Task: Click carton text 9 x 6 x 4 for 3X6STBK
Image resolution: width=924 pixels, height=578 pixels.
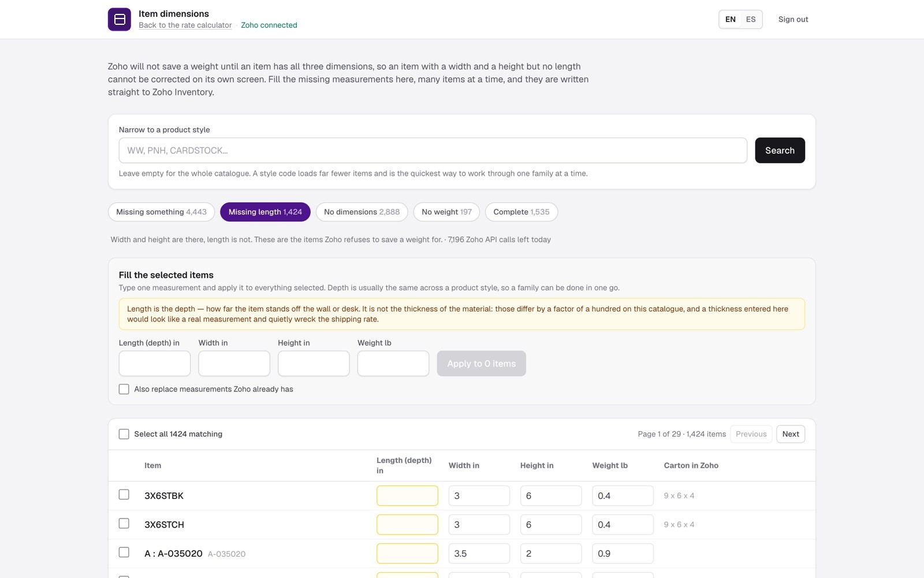Action: pos(679,496)
